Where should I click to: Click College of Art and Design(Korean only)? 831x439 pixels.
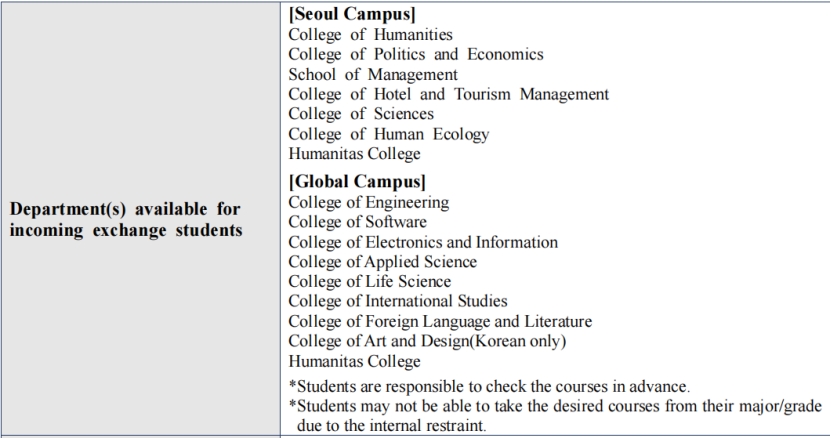tap(427, 341)
